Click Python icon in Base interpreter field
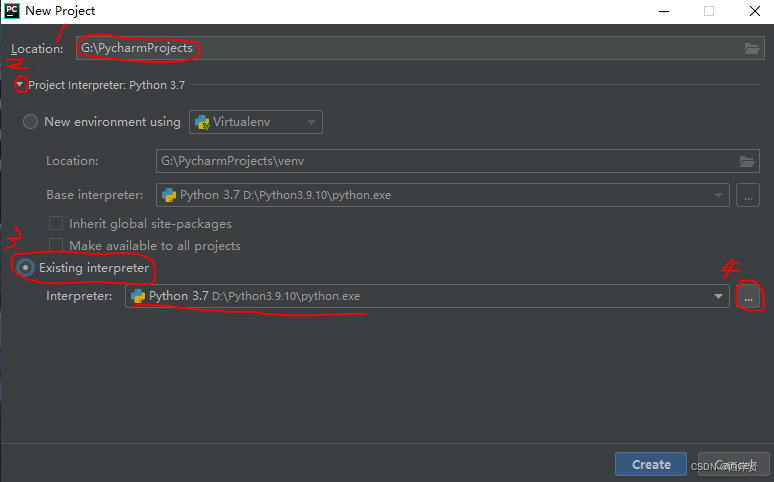This screenshot has width=774, height=482. 169,195
